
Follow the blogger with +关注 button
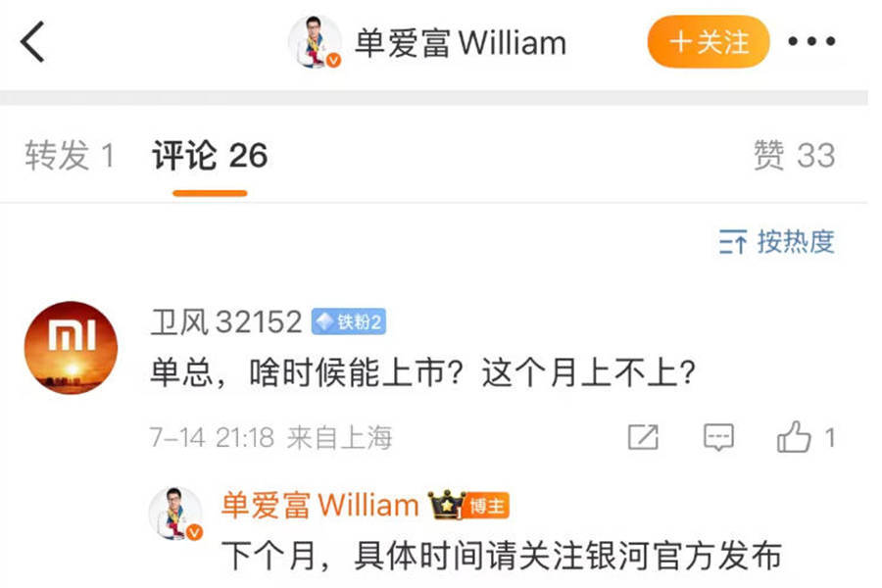tap(709, 41)
